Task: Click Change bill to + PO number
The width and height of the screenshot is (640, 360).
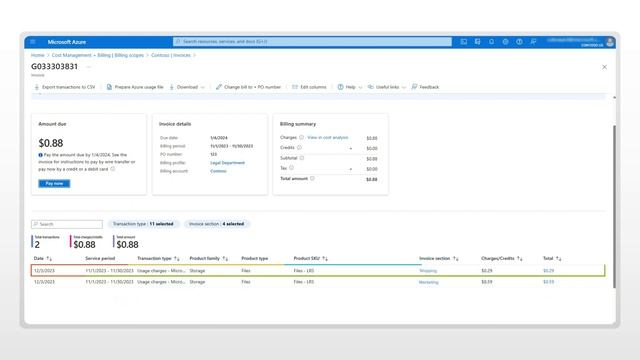Action: point(248,87)
